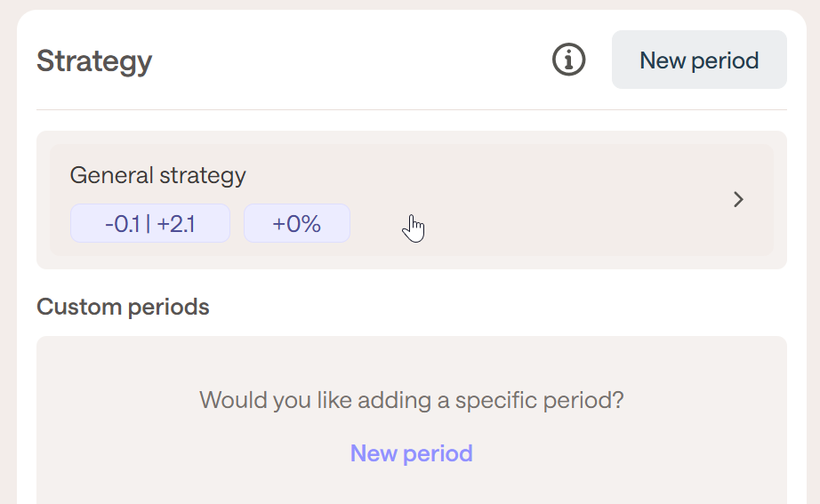Click the Strategy panel heading
The image size is (820, 504).
pos(94,61)
